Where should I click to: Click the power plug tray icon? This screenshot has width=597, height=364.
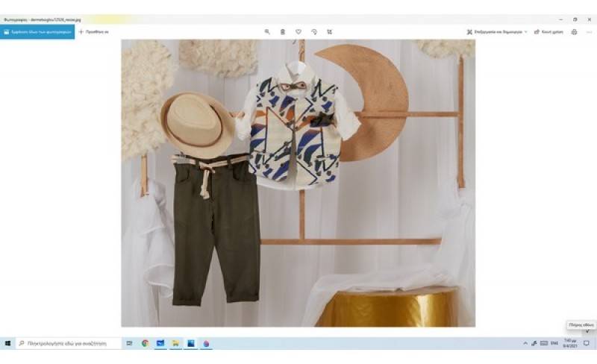(x=534, y=343)
